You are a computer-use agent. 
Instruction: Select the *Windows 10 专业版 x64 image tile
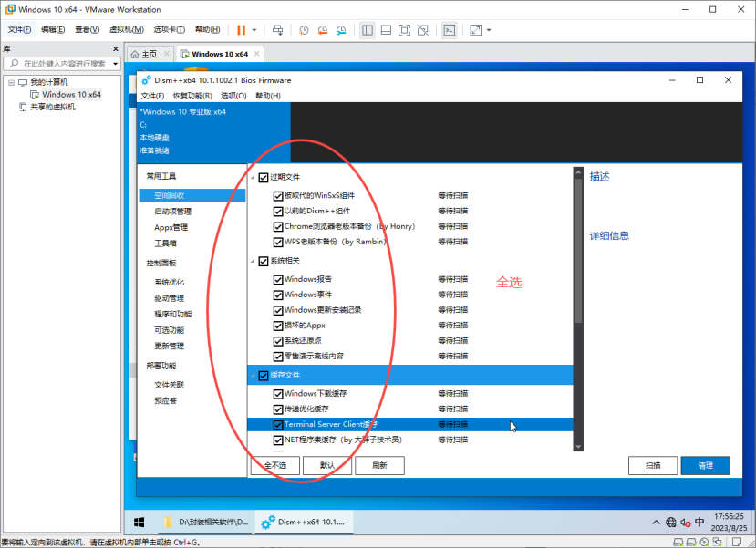point(213,131)
